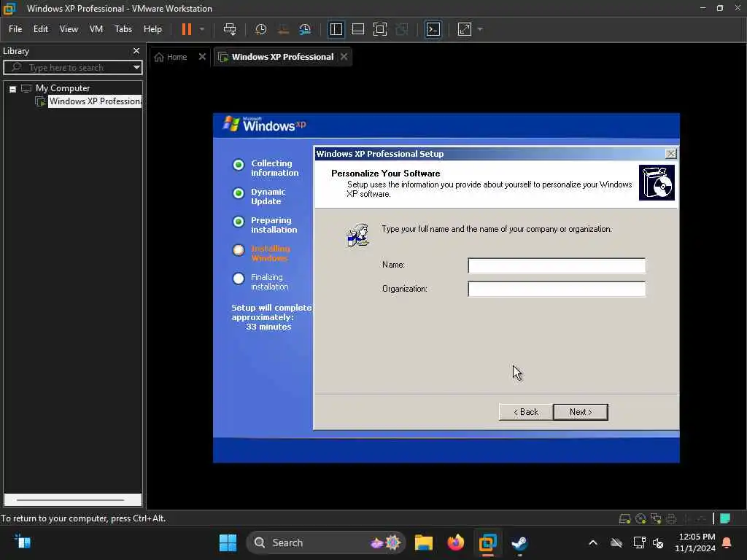
Task: Switch to Unity mode (greyed icon)
Action: (x=402, y=29)
